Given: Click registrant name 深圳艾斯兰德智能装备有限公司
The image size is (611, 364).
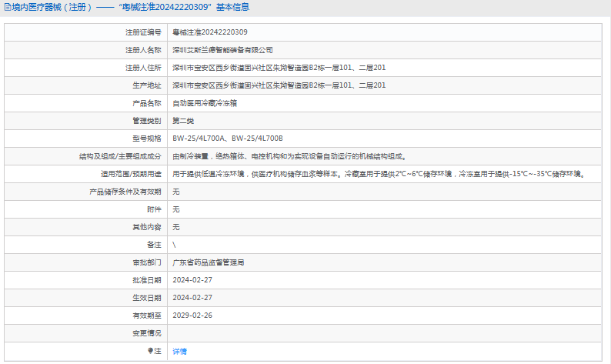Looking at the screenshot, I should coord(222,50).
